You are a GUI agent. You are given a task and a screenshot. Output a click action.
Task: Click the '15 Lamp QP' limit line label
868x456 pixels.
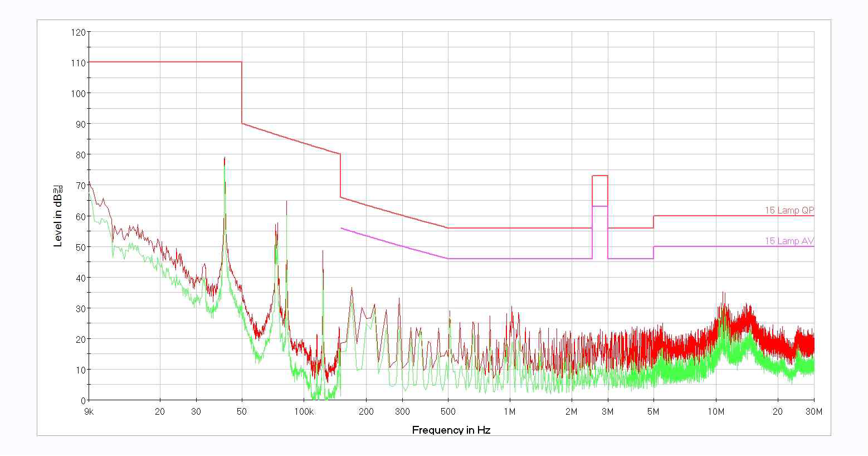click(789, 211)
